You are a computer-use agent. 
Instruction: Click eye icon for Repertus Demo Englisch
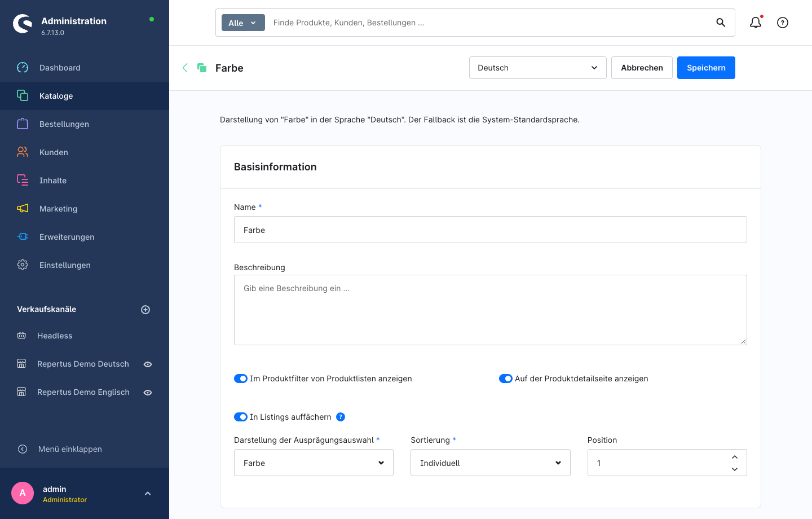[x=148, y=393]
